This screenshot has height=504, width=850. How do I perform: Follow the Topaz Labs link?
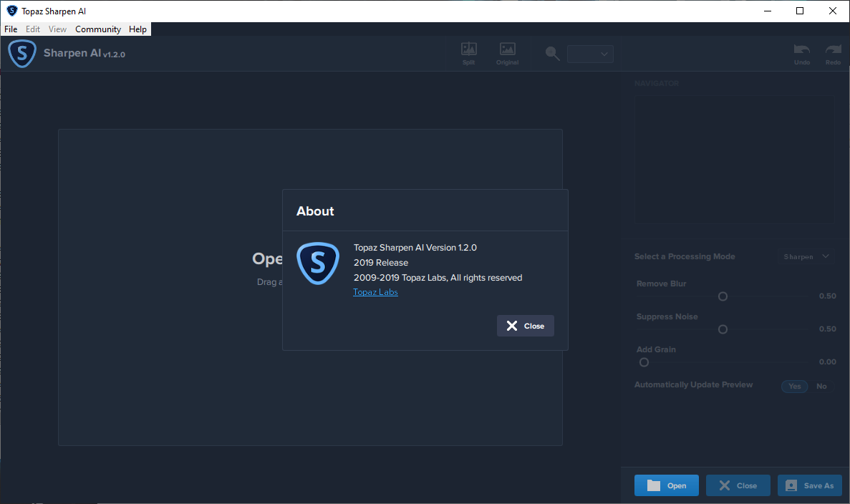[375, 292]
